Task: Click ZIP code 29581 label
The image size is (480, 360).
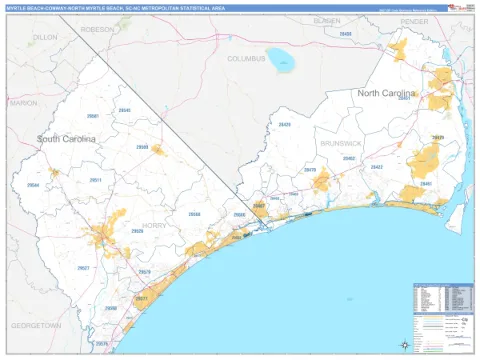Action: [x=93, y=116]
